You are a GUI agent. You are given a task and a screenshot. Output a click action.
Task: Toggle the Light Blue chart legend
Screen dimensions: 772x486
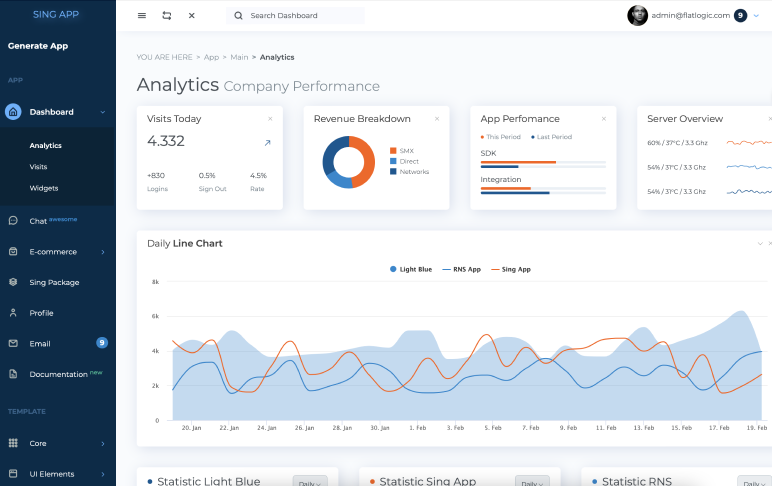[x=410, y=269]
